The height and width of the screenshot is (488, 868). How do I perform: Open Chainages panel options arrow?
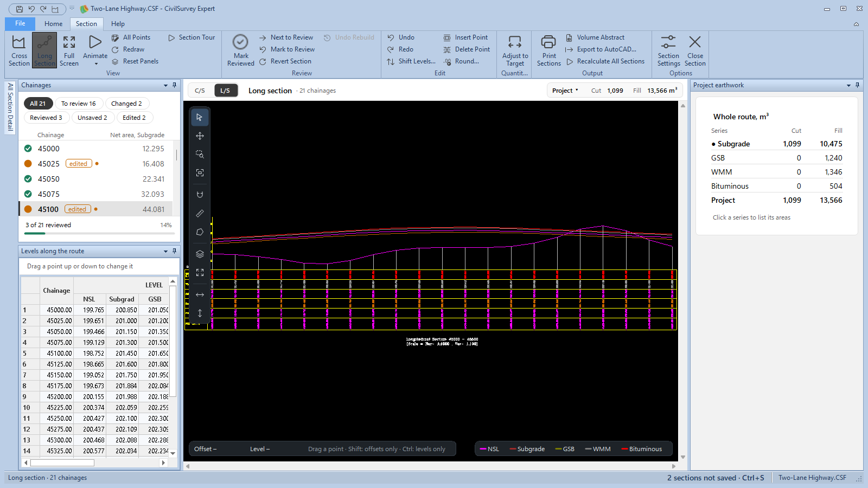pos(165,85)
